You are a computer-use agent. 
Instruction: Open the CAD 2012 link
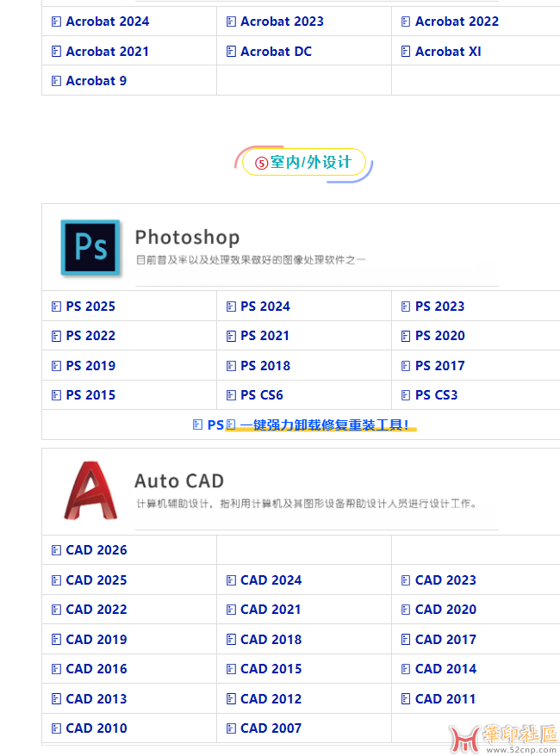point(271,698)
